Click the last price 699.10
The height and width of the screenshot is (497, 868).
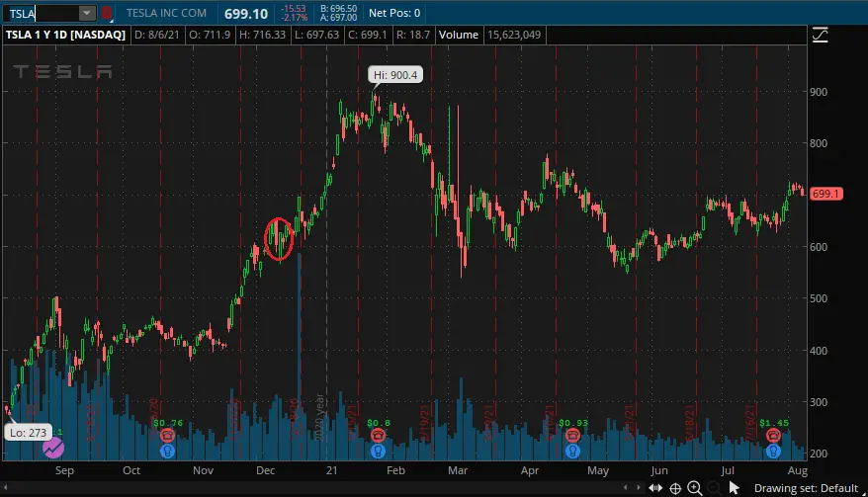click(x=246, y=14)
